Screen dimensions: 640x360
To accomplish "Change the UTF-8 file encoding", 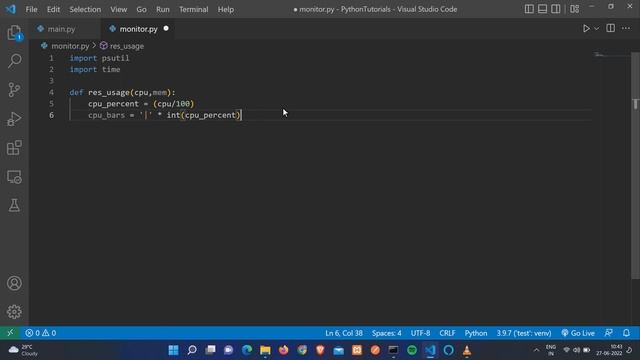I will pos(420,333).
